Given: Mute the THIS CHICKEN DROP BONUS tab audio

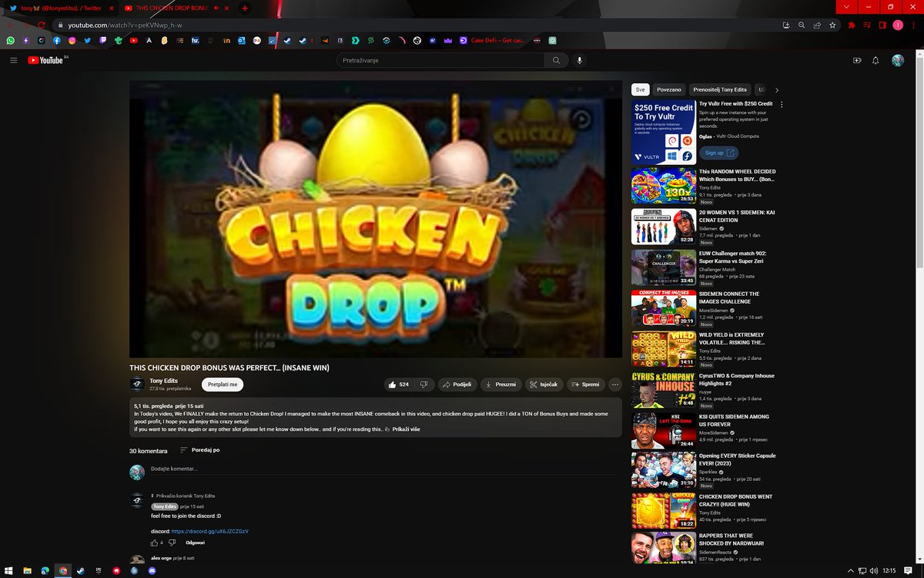Looking at the screenshot, I should tap(217, 8).
